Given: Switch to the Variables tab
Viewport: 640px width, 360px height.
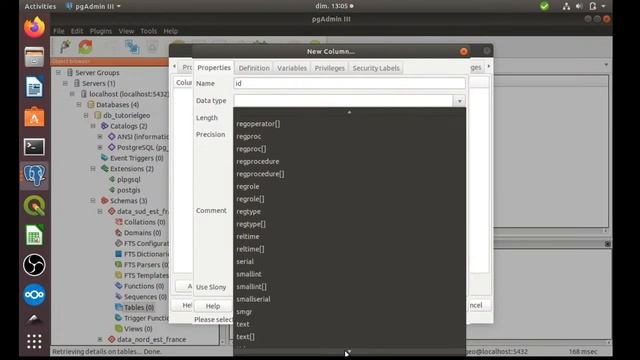Looking at the screenshot, I should pyautogui.click(x=292, y=68).
